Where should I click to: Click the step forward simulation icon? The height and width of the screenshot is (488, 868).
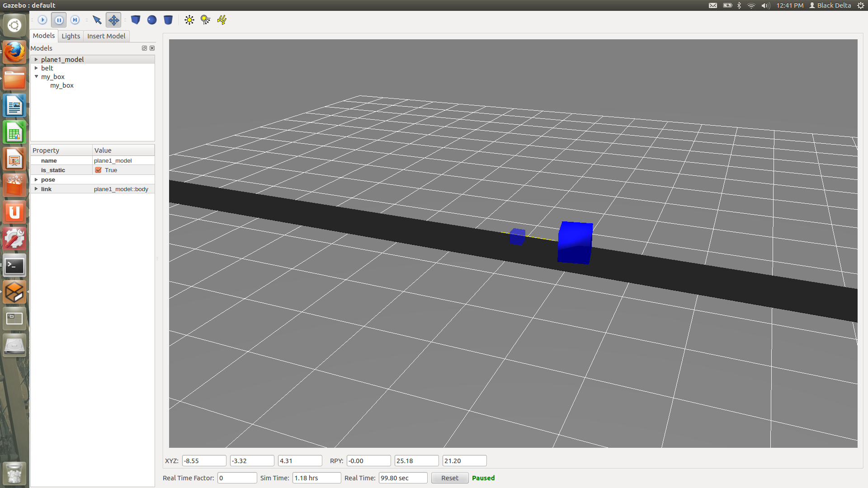click(74, 20)
